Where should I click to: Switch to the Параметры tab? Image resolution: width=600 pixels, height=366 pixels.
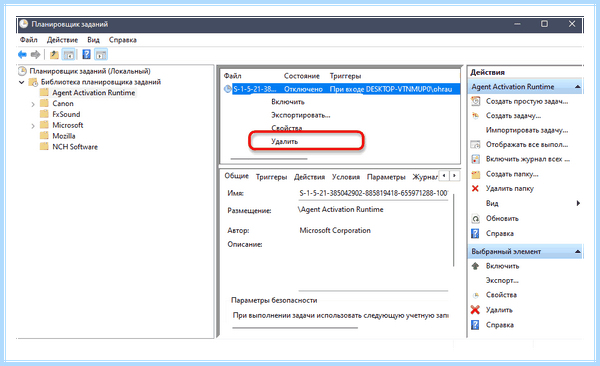[x=386, y=177]
